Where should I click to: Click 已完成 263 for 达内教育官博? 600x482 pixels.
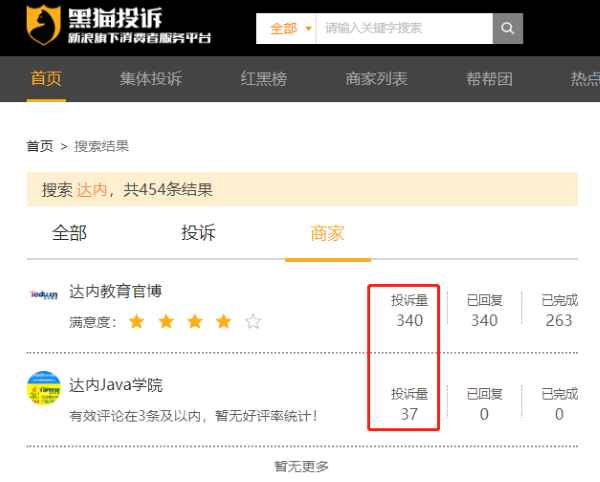coord(559,311)
